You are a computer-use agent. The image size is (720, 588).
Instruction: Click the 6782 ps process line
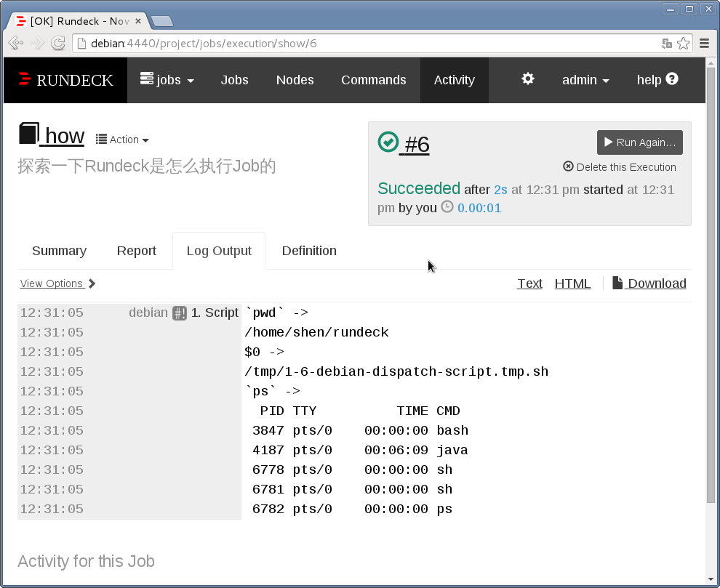pos(352,509)
